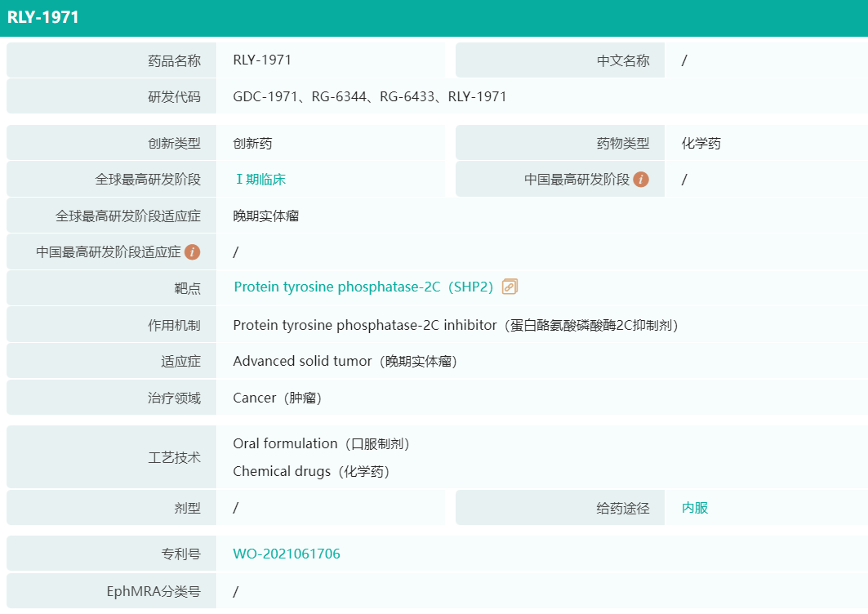Click Oral formulation（口服制剂）technology entry
868x614 pixels.
pos(321,444)
